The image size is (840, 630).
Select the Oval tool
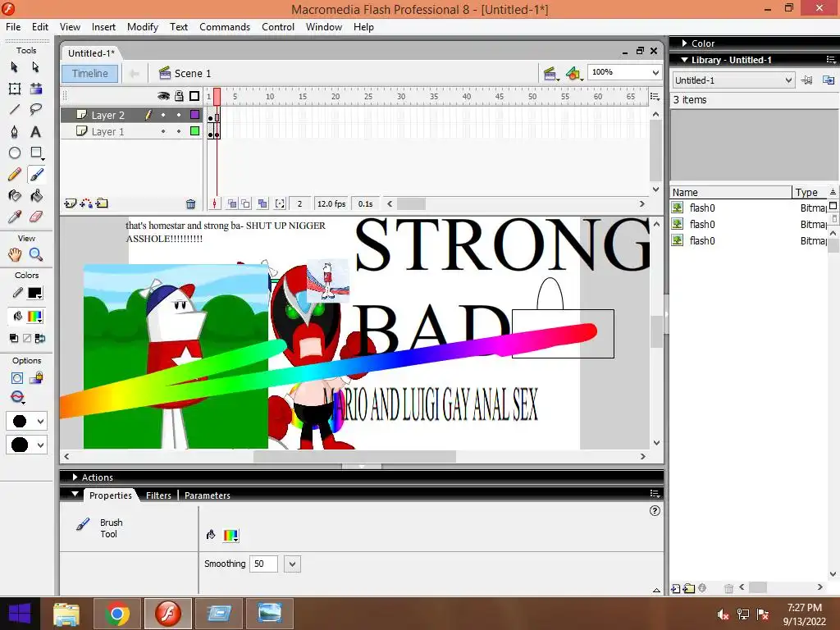(x=15, y=153)
